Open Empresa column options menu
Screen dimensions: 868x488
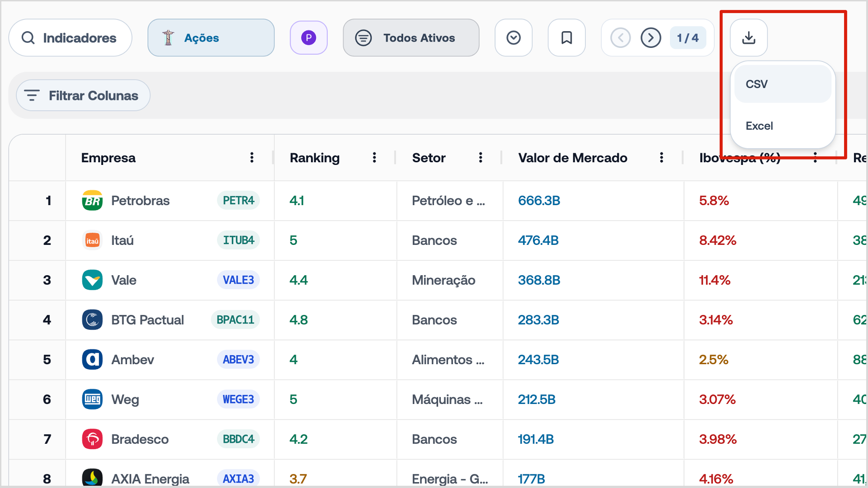[x=252, y=158]
